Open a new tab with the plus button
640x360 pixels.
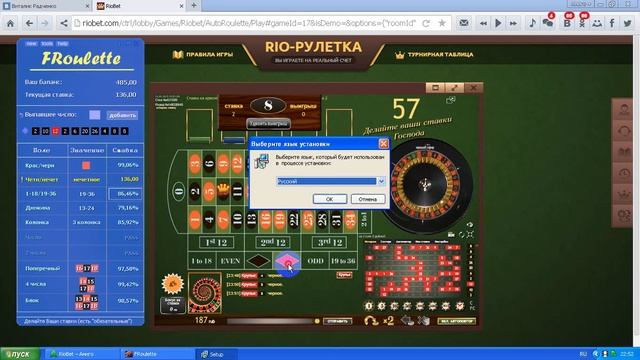pyautogui.click(x=194, y=6)
